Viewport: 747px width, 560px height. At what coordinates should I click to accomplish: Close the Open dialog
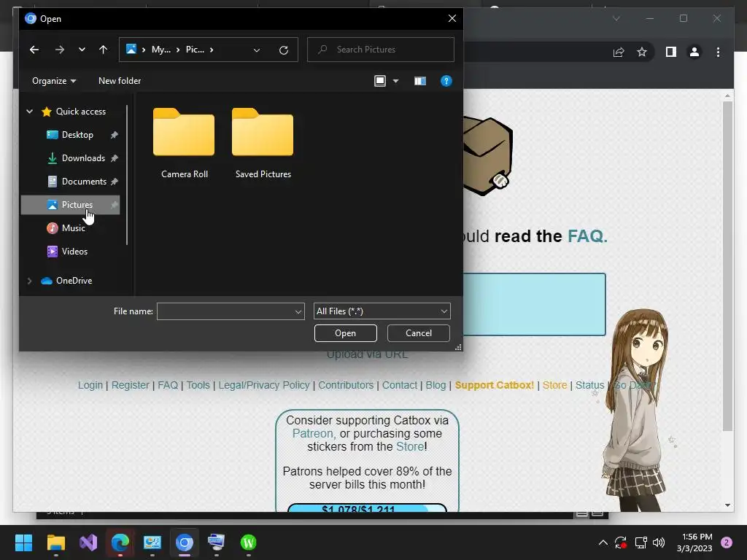tap(452, 18)
